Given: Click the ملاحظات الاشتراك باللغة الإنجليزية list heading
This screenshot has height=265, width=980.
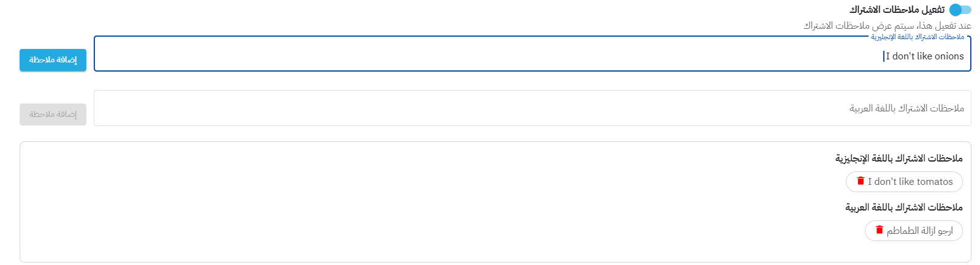Looking at the screenshot, I should [899, 159].
